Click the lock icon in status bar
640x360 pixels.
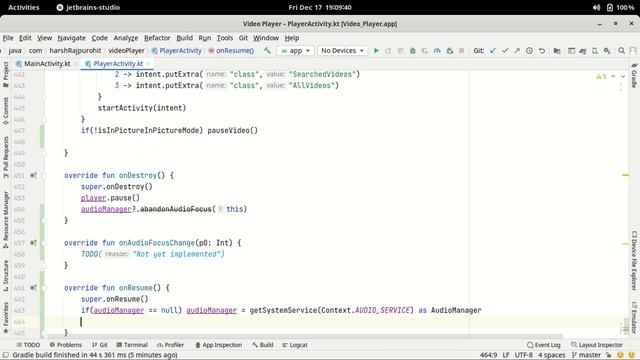(608, 355)
